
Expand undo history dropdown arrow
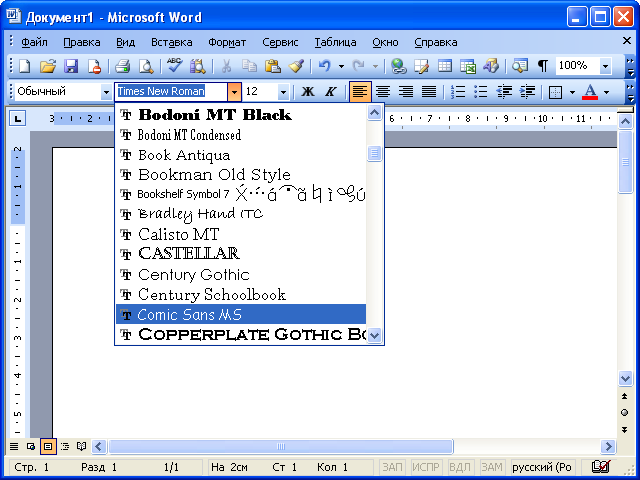[x=341, y=66]
